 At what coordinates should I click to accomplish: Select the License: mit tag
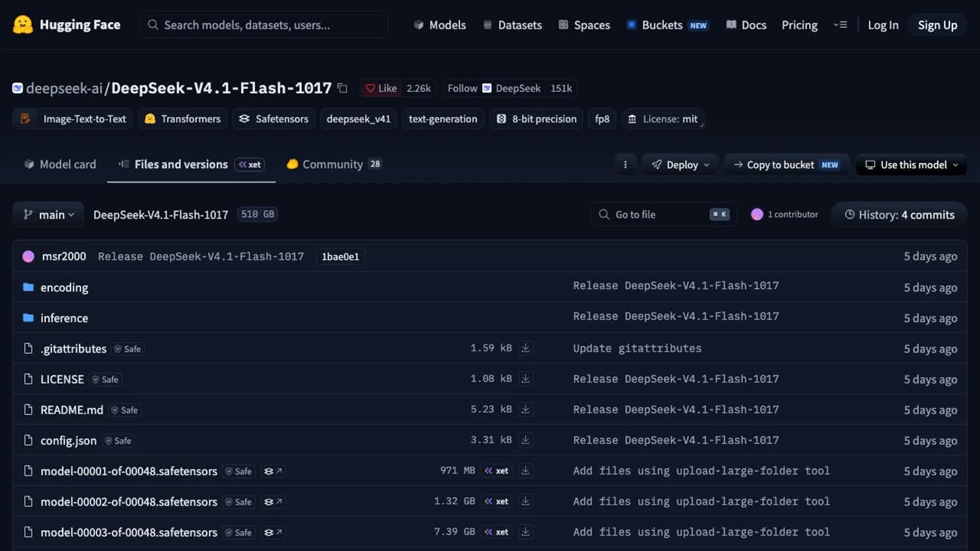[x=663, y=119]
